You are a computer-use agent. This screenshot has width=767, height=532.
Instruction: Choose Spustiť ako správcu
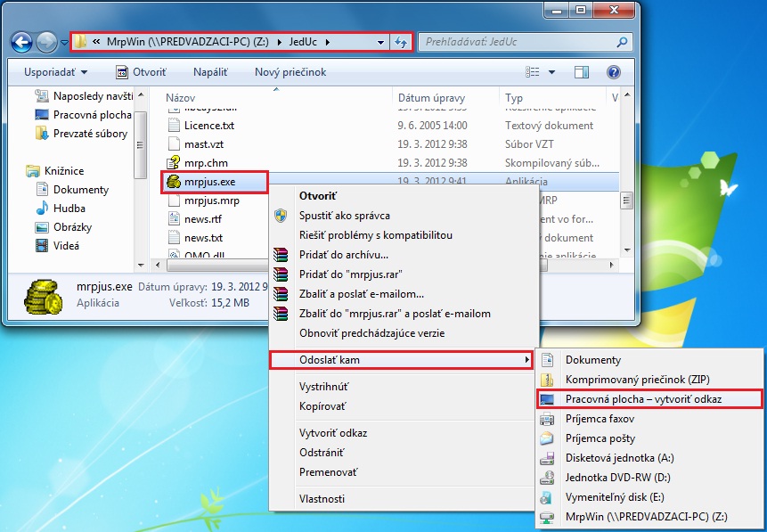404,216
